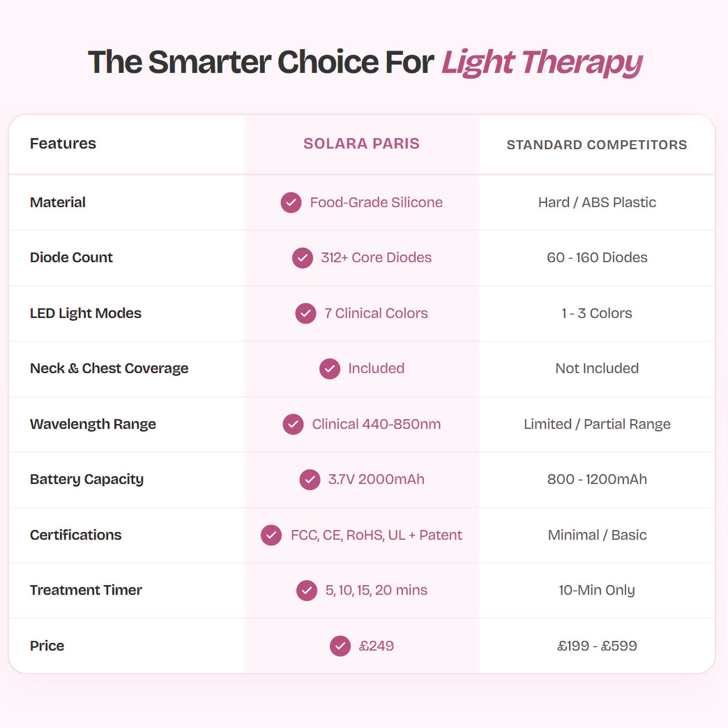Select the STANDARD COMPETITORS column header
This screenshot has height=728, width=728.
coord(597,145)
